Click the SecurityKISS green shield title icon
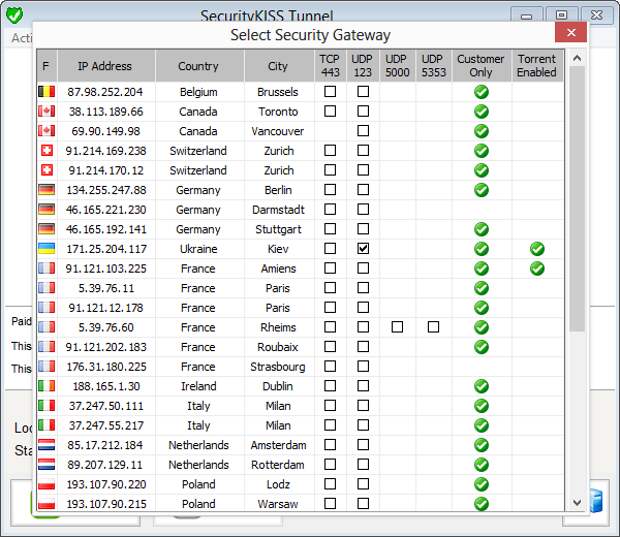 pyautogui.click(x=14, y=15)
